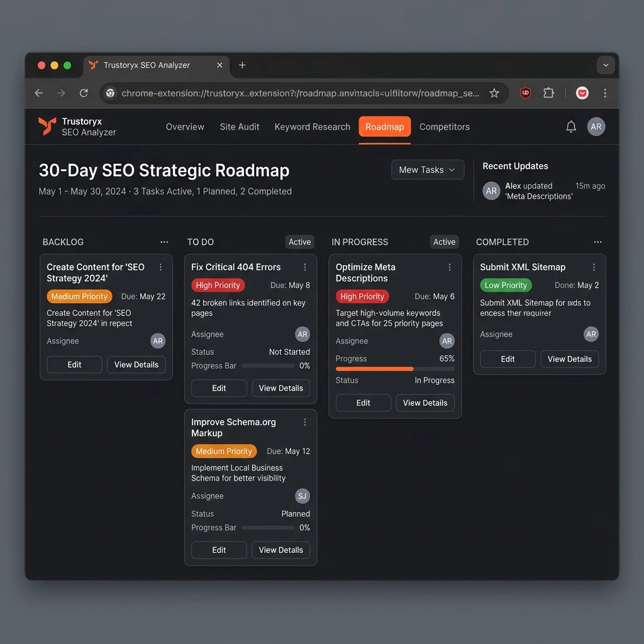The image size is (644, 644).
Task: Click the TO DO column Active badge
Action: click(300, 242)
